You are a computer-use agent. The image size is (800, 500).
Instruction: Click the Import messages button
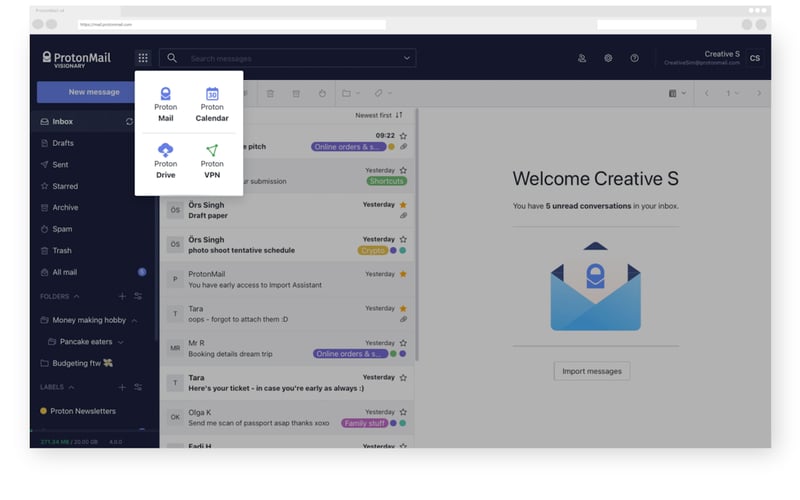coord(592,371)
